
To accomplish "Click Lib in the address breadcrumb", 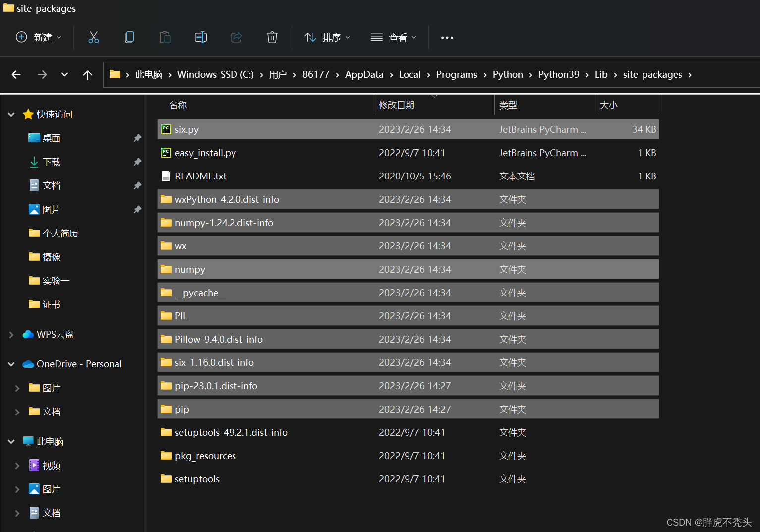I will (601, 75).
